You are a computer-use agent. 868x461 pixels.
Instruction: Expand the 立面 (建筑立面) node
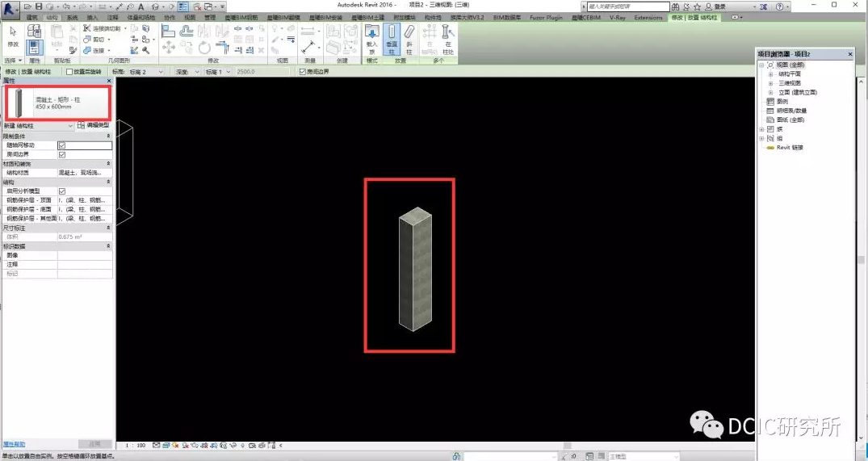770,92
